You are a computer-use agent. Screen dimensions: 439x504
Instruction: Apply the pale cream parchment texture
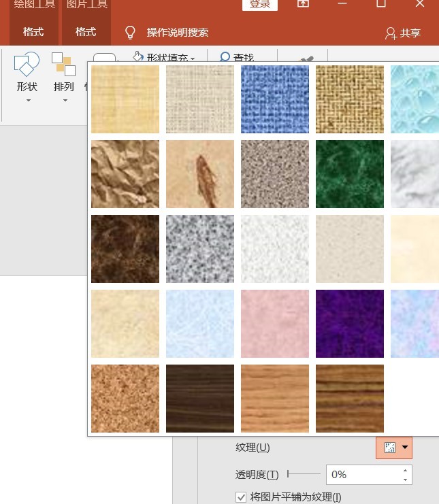click(415, 249)
